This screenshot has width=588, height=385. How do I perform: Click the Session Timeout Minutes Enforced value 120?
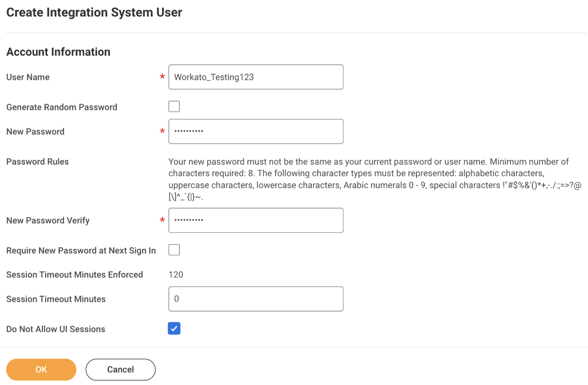[176, 275]
